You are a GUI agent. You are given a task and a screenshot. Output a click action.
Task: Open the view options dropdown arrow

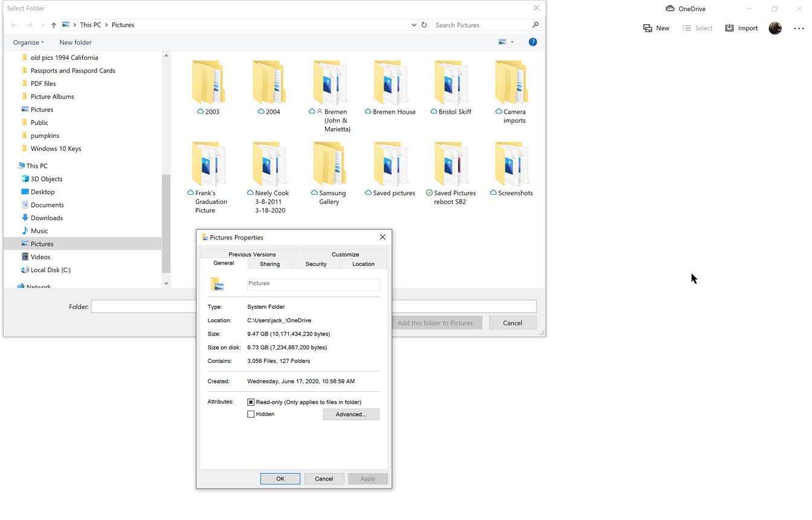512,42
